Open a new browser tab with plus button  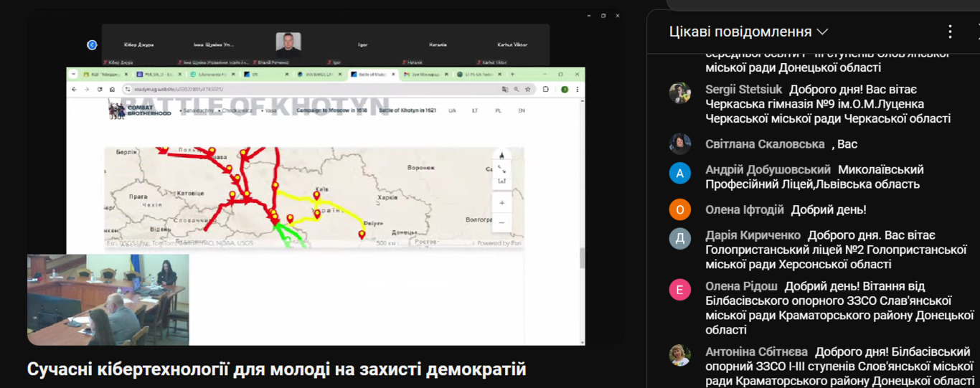pyautogui.click(x=512, y=74)
